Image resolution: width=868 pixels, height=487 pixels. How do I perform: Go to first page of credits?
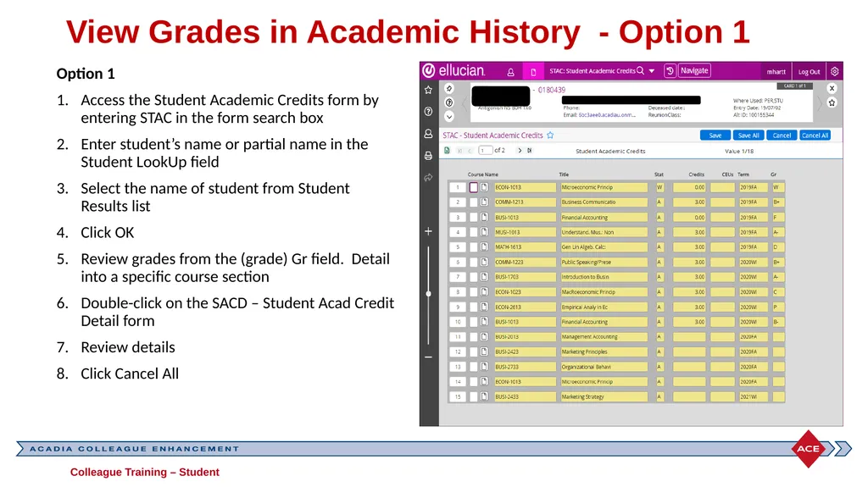[459, 151]
